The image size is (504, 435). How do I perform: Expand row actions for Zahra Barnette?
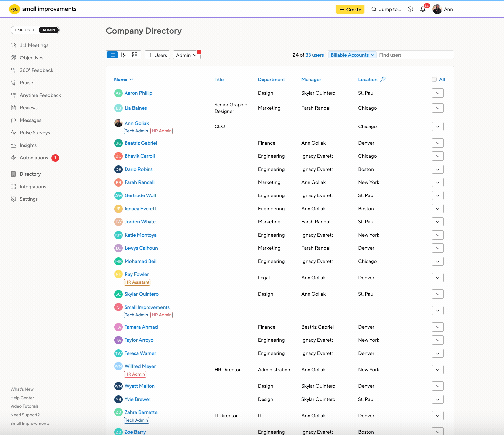click(x=438, y=416)
